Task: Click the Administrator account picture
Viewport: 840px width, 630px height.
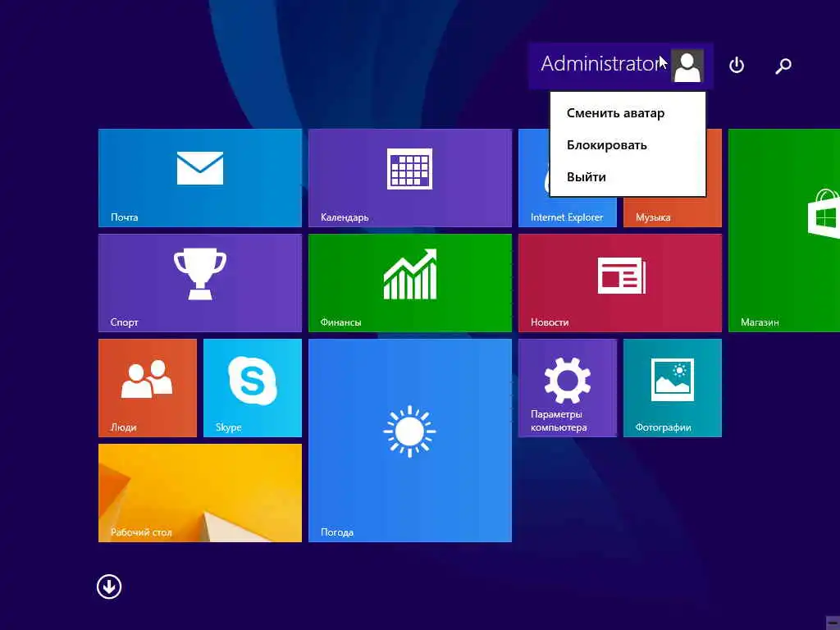Action: point(687,66)
